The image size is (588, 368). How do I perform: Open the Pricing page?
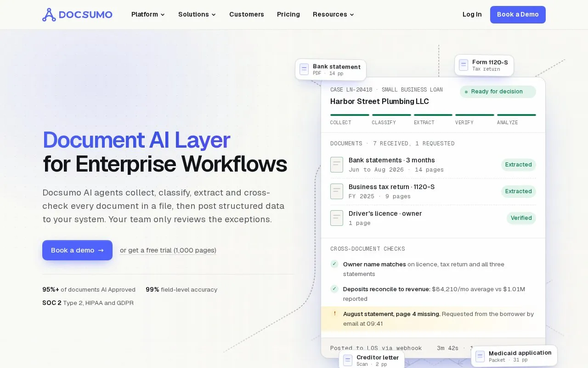[x=288, y=14]
